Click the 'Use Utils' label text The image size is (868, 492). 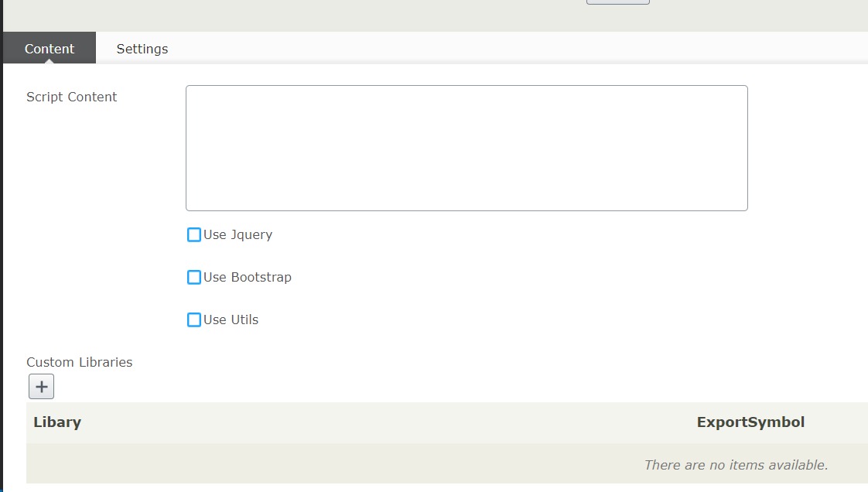click(x=231, y=319)
